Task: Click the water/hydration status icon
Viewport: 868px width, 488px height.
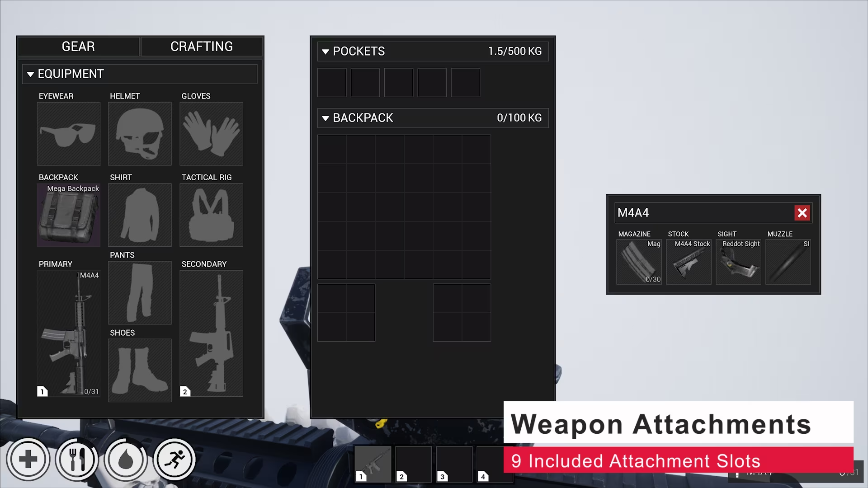Action: coord(126,459)
